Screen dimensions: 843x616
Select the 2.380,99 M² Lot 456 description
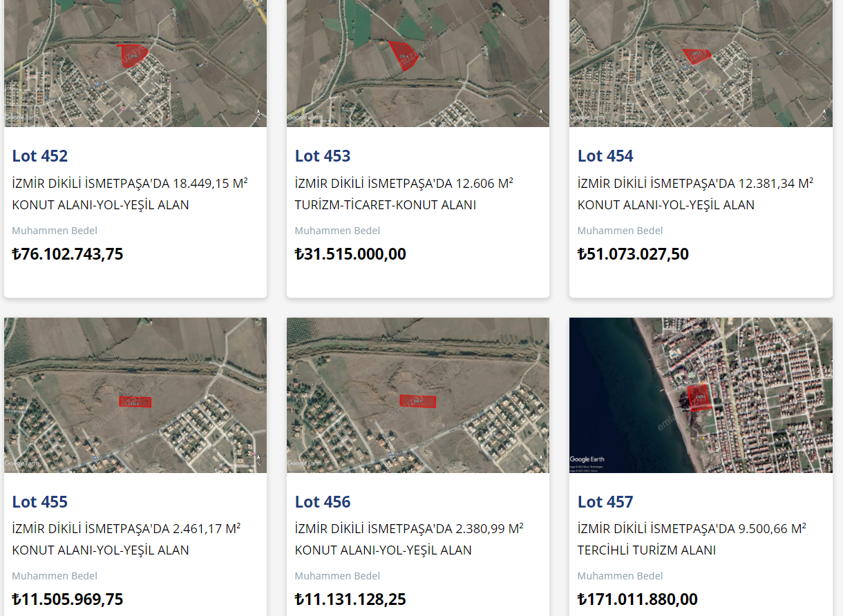[409, 539]
